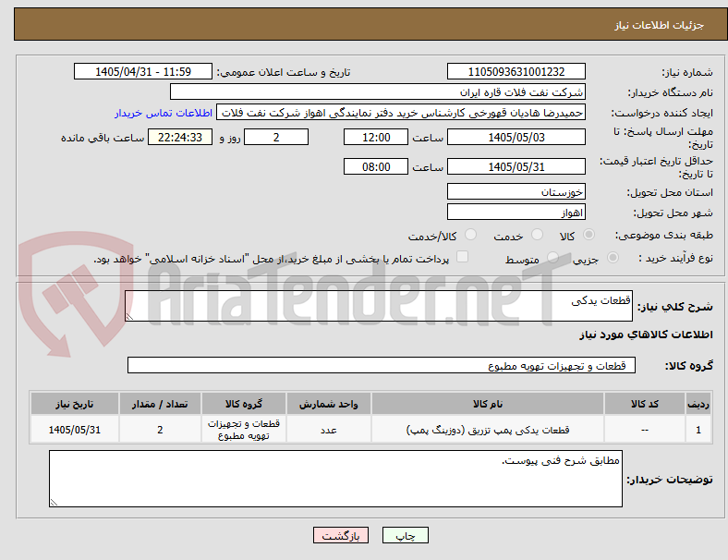Toggle the اسناد خزانه اسلامی payment checkbox
This screenshot has height=560, width=728.
[463, 257]
